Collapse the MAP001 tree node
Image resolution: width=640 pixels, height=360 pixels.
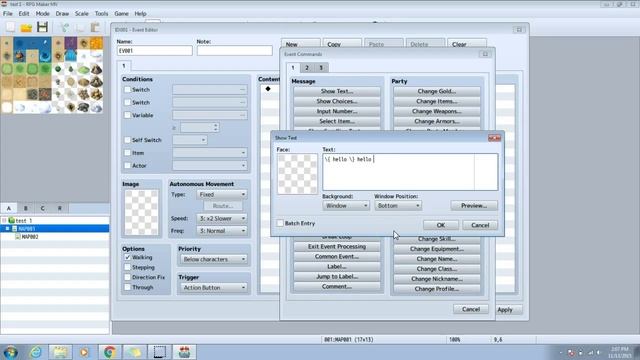pyautogui.click(x=7, y=229)
